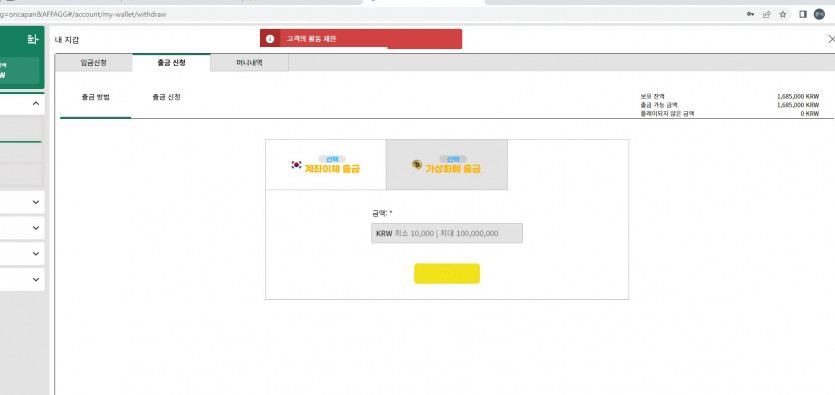Open the 머니내역 tab
Viewport: 835px width, 395px height.
(x=250, y=63)
